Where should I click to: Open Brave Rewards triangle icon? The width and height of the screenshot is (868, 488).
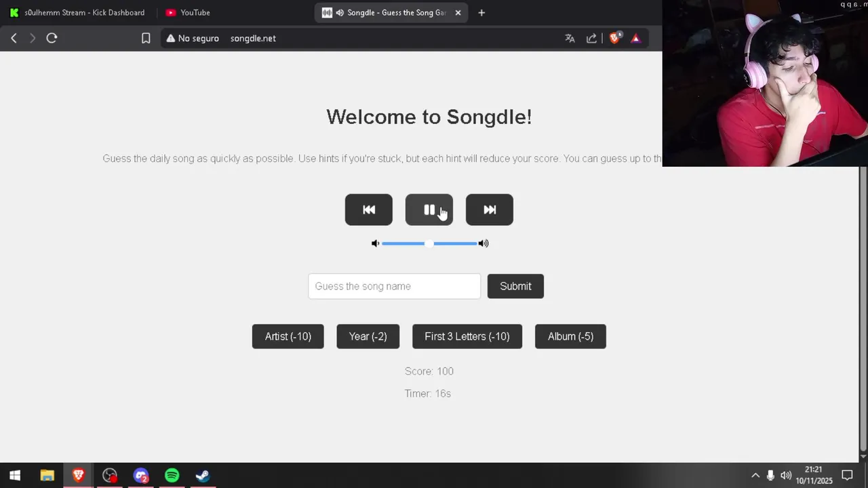point(635,38)
